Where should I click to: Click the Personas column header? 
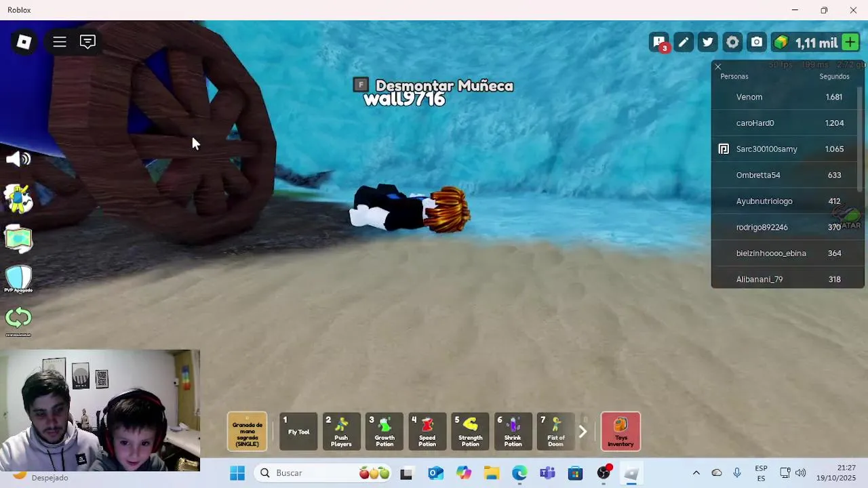(x=734, y=77)
